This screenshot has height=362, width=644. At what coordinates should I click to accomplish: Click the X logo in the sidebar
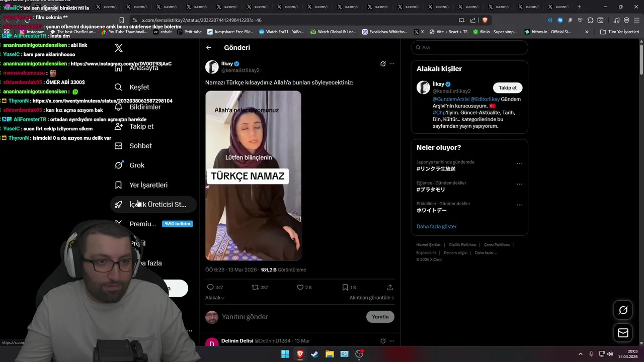click(x=119, y=48)
